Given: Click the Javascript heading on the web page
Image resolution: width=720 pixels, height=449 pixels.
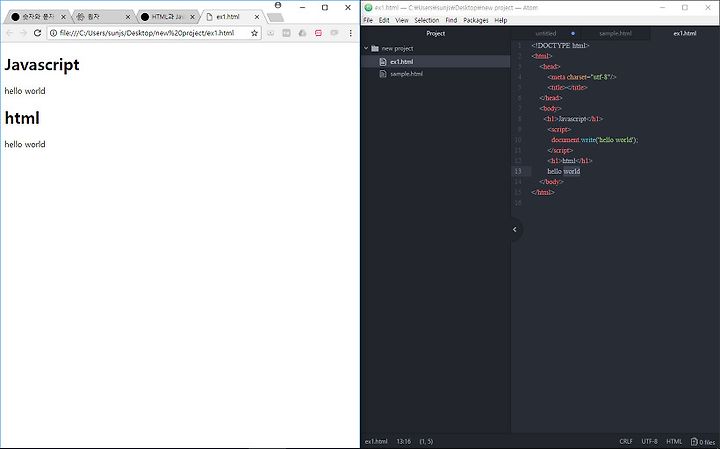Looking at the screenshot, I should point(42,65).
